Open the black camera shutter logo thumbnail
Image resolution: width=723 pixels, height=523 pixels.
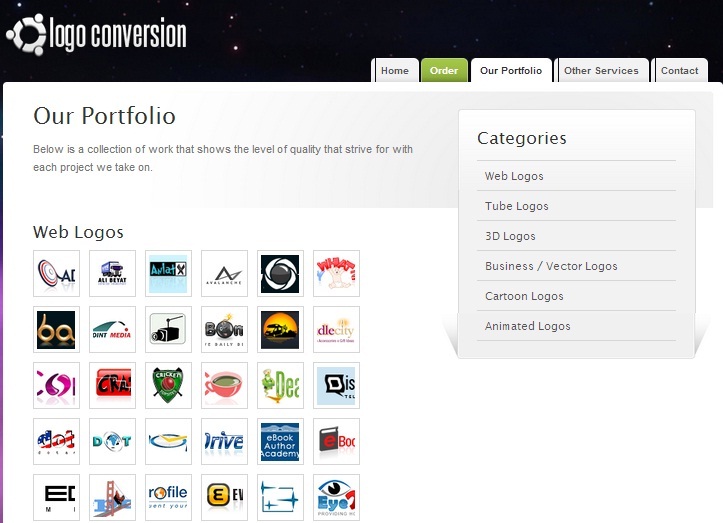[x=280, y=273]
